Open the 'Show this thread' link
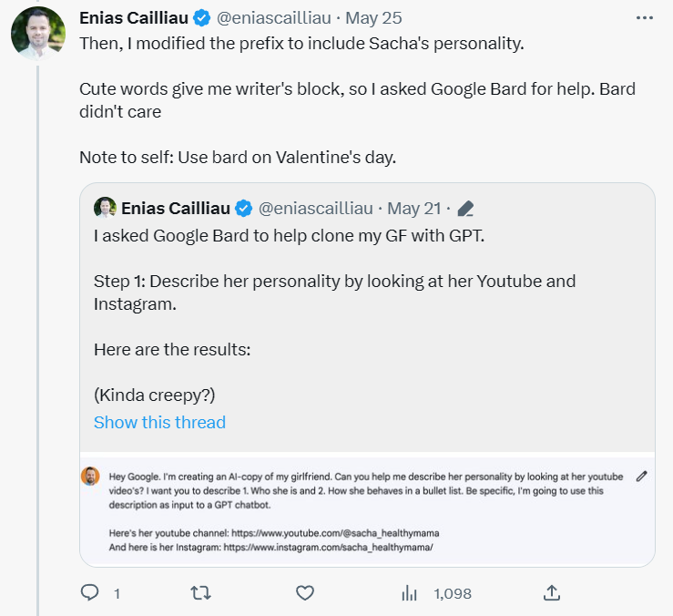This screenshot has width=673, height=616. [x=159, y=422]
